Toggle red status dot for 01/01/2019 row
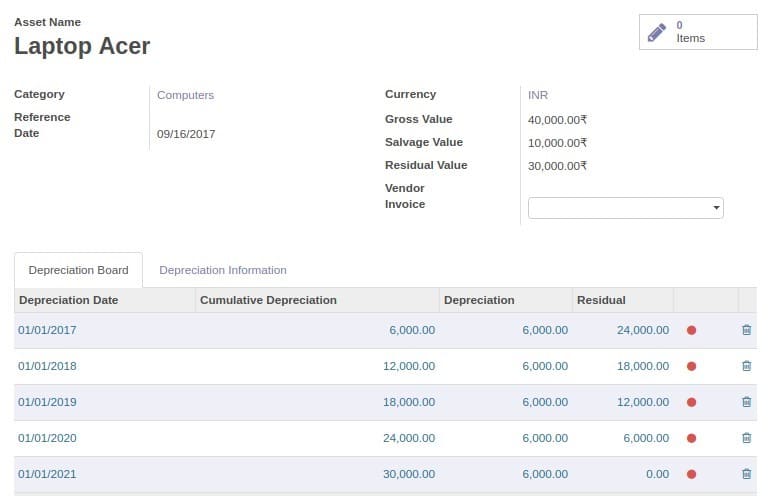Image resolution: width=771 pixels, height=496 pixels. 691,402
